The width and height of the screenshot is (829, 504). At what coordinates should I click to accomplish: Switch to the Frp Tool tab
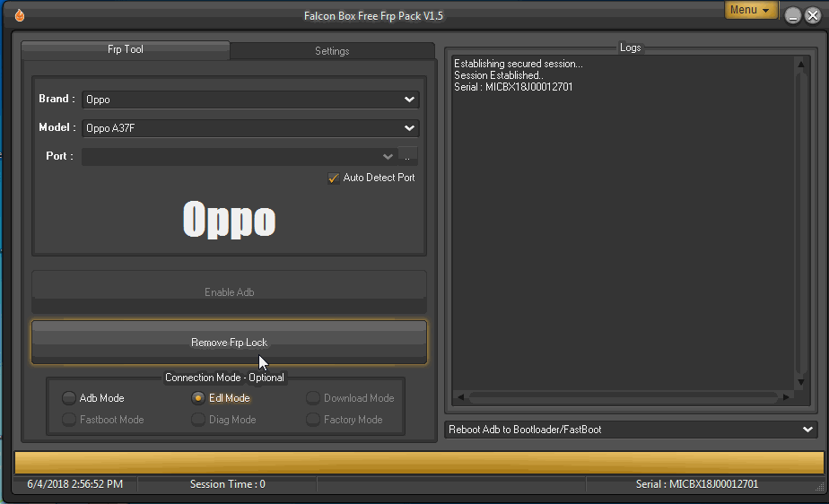(126, 49)
